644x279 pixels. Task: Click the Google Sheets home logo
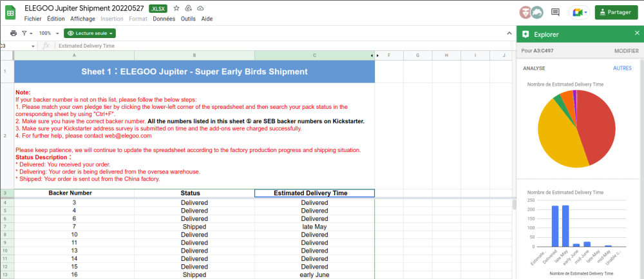pyautogui.click(x=10, y=13)
